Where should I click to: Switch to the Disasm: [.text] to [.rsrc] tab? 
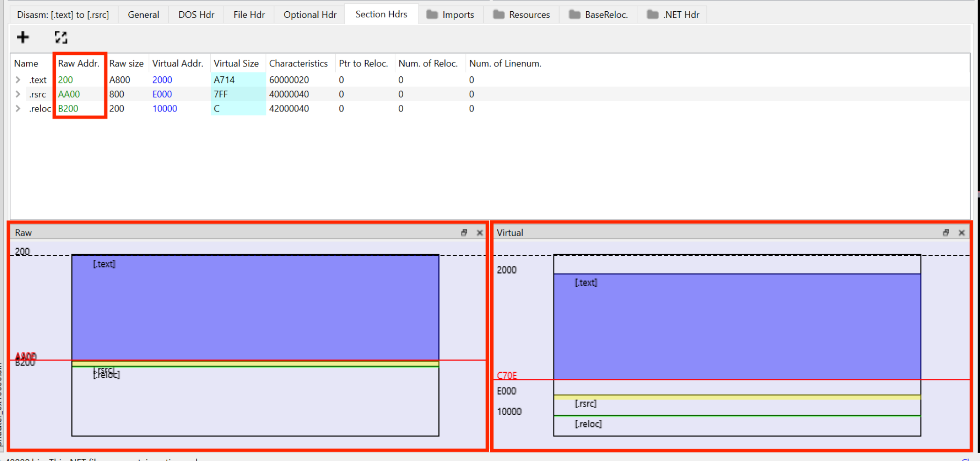[63, 15]
